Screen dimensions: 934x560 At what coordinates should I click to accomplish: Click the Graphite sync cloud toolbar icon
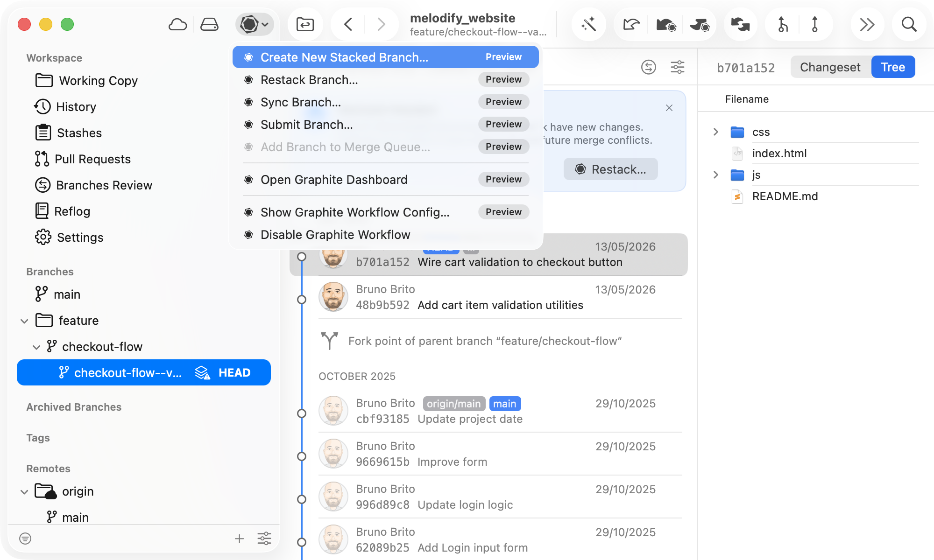pyautogui.click(x=666, y=24)
